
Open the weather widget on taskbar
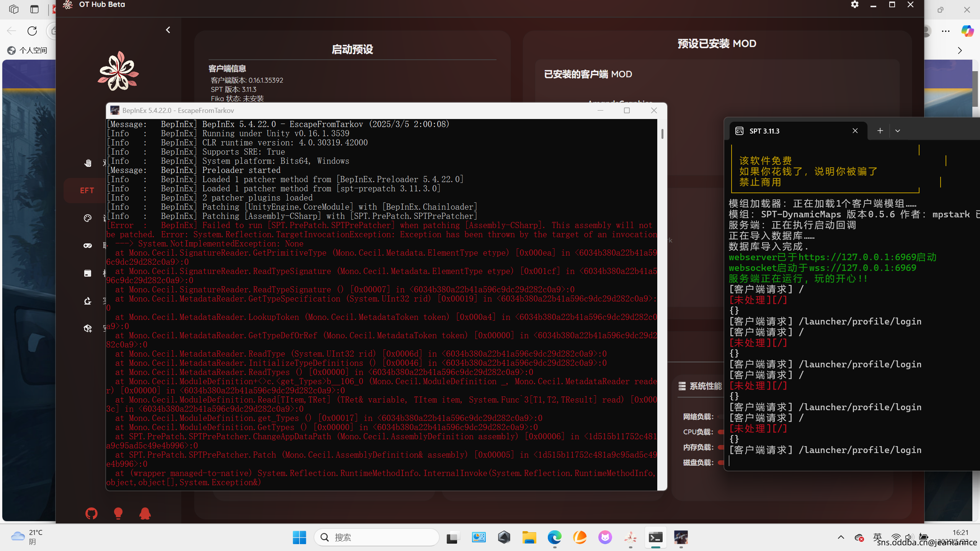pos(27,537)
